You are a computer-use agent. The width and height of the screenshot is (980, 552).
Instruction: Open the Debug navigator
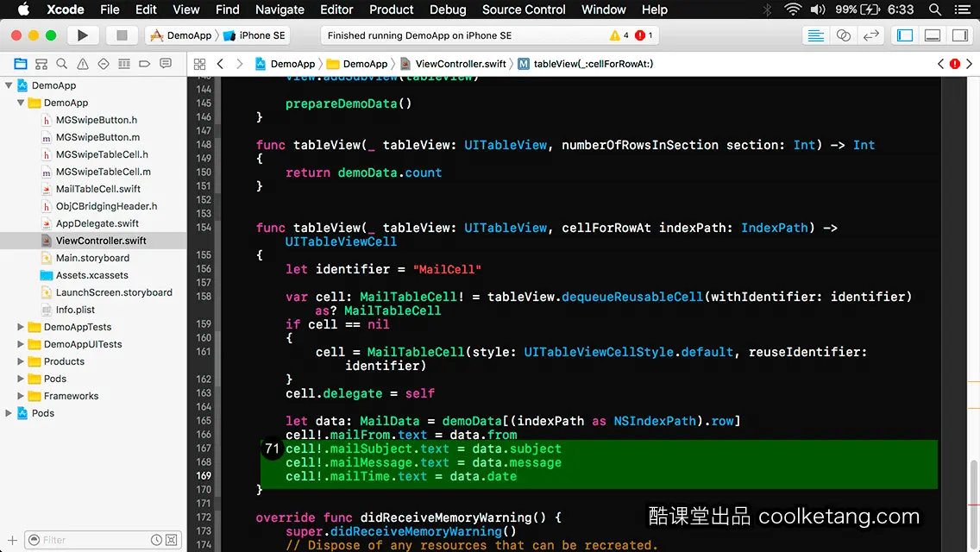[124, 64]
